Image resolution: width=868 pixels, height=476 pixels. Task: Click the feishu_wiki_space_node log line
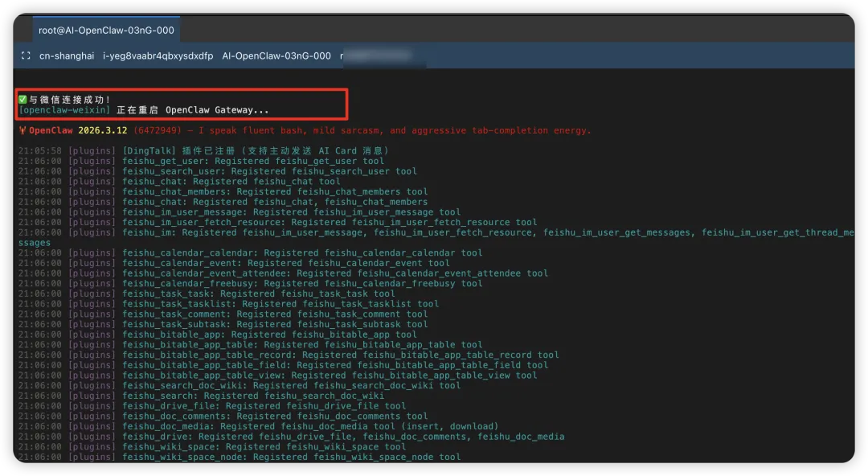point(240,458)
